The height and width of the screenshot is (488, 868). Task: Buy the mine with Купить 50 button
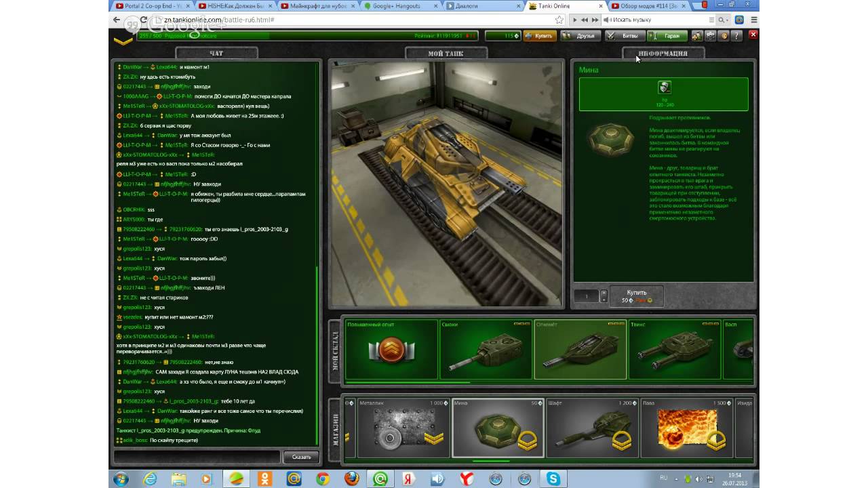(x=637, y=296)
